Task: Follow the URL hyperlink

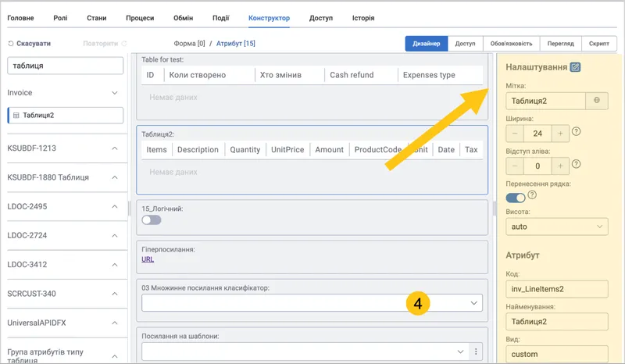Action: [148, 259]
